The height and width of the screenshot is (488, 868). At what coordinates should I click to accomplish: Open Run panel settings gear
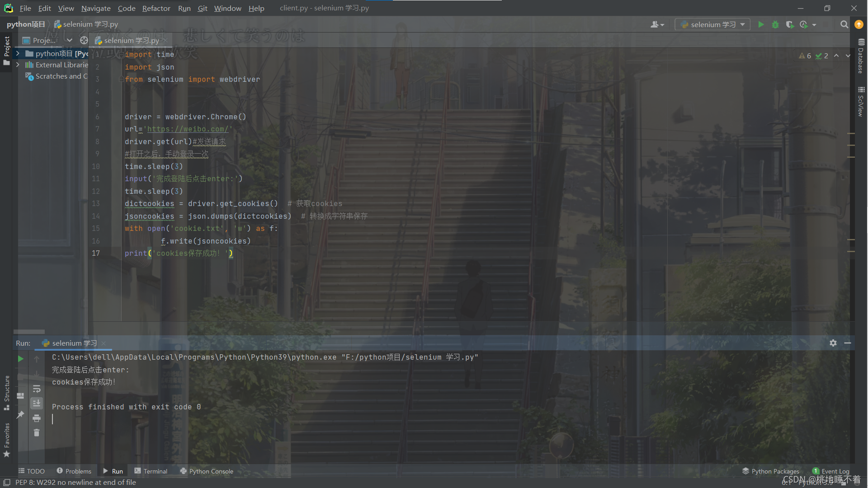833,343
